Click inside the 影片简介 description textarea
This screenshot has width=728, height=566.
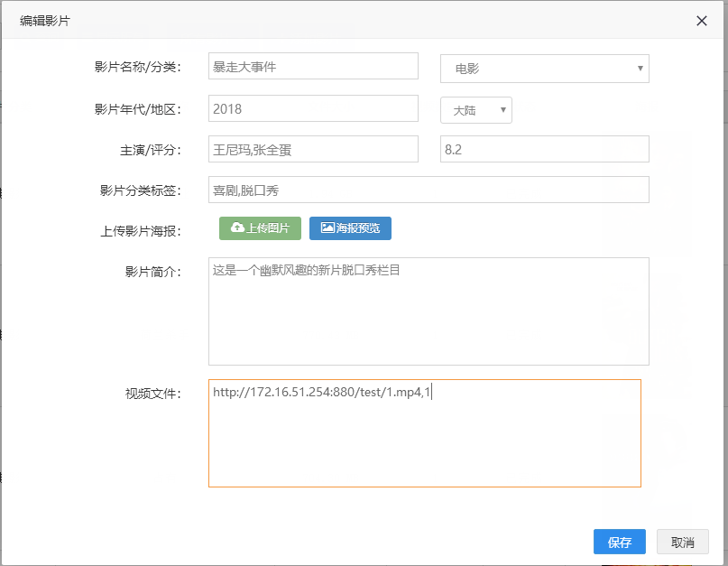pos(429,311)
